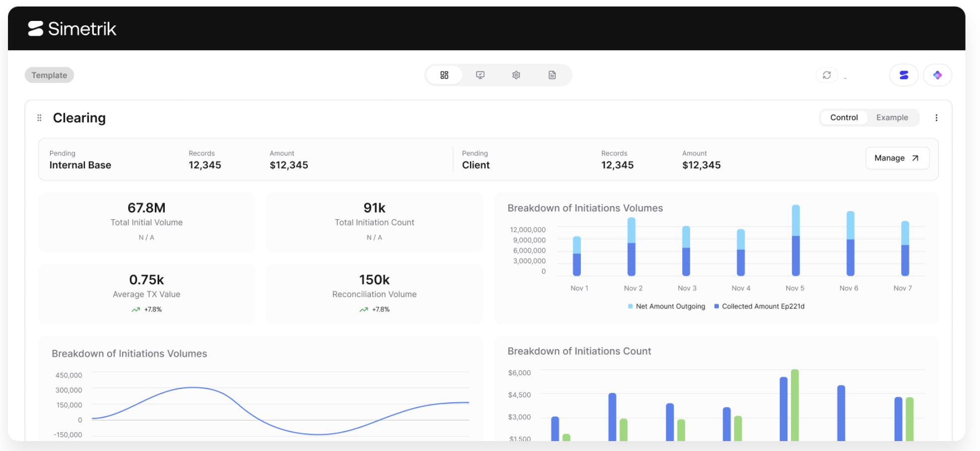Viewport: 980px width, 451px height.
Task: Click Client amount $12,345
Action: click(701, 165)
